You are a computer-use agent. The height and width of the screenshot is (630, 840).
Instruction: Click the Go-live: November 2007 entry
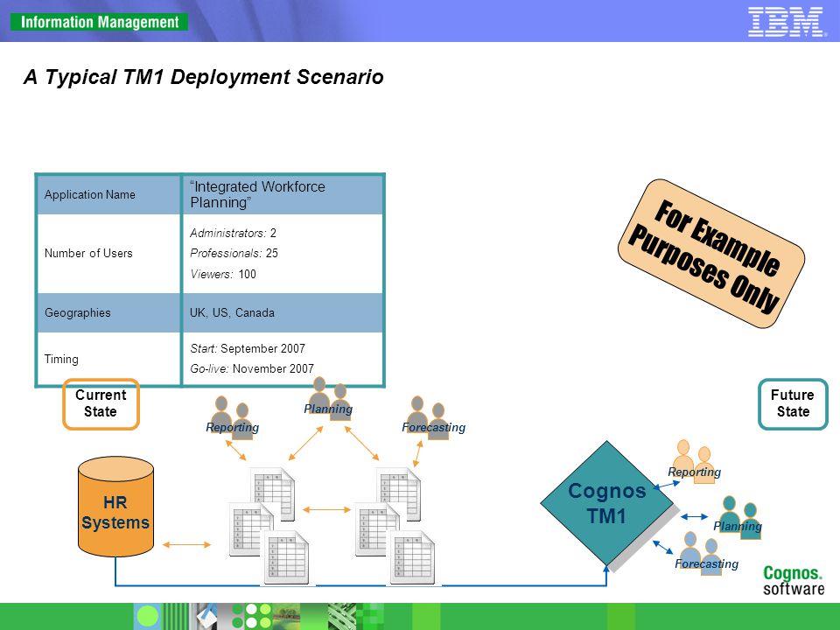(252, 368)
